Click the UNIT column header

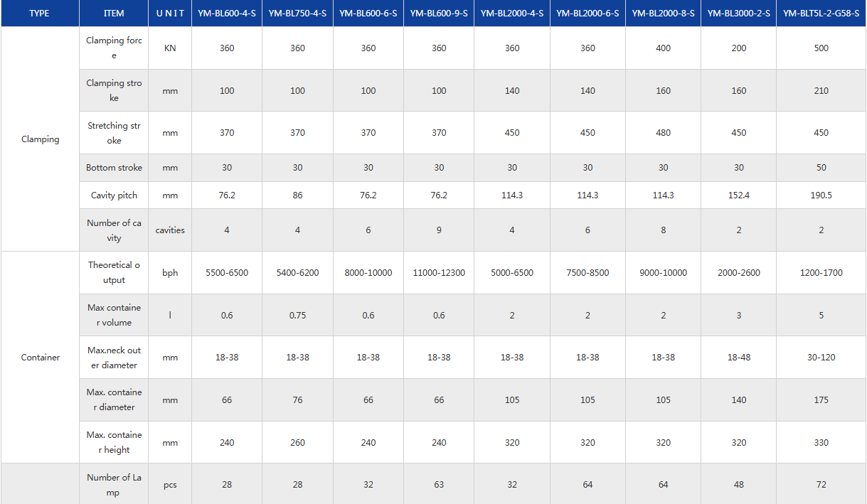(170, 14)
